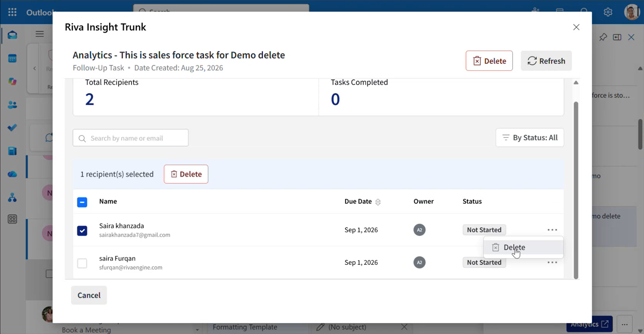Open More apps in the sidebar
This screenshot has width=644, height=334.
pos(12,219)
